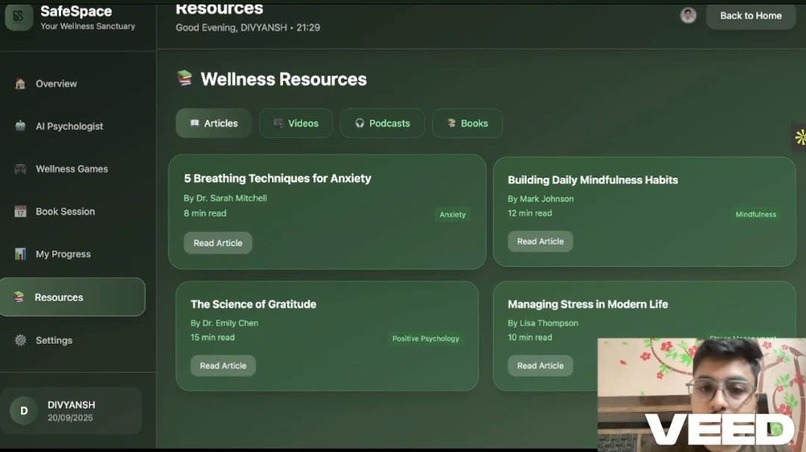806x452 pixels.
Task: Click author By Dr. Emily Chen
Action: (224, 323)
